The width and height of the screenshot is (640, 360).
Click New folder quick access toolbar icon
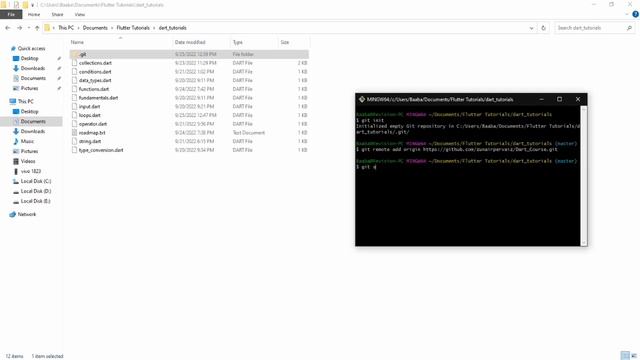[25, 5]
